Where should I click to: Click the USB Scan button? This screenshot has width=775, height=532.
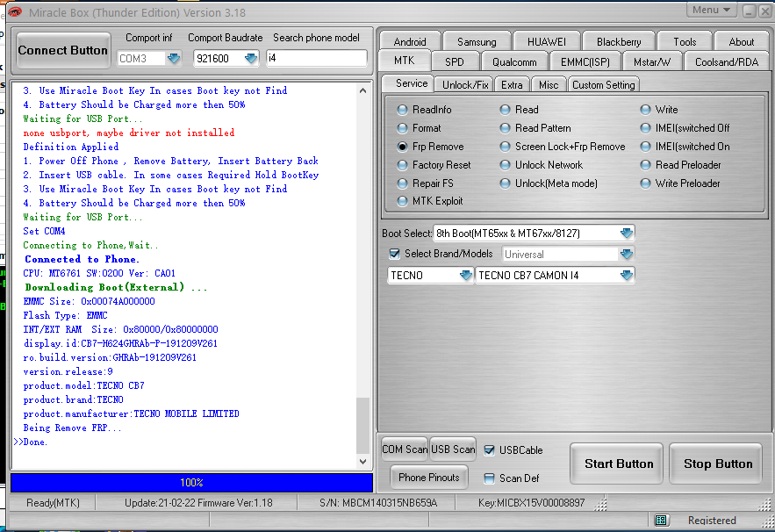click(453, 449)
